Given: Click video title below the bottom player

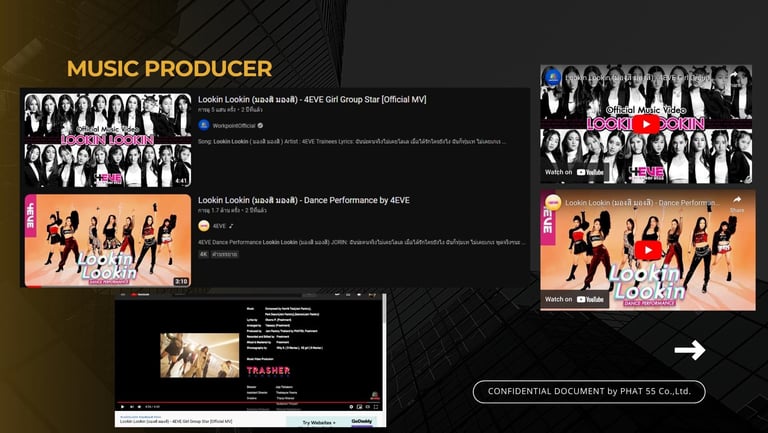Looking at the screenshot, I should [x=176, y=421].
